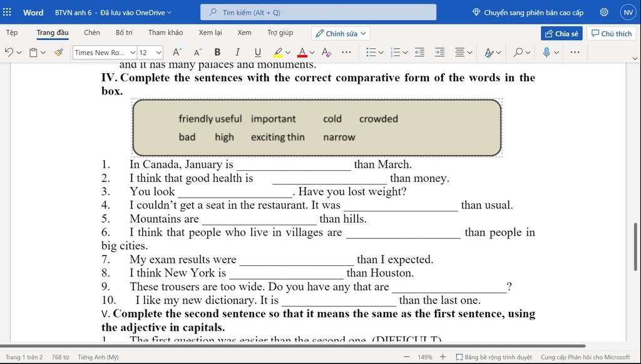Click the vertical scrollbar thumb
641x364 pixels.
(x=636, y=247)
